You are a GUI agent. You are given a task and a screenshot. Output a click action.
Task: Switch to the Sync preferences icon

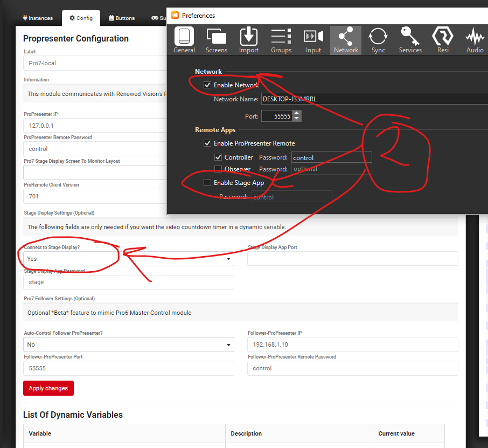click(378, 39)
